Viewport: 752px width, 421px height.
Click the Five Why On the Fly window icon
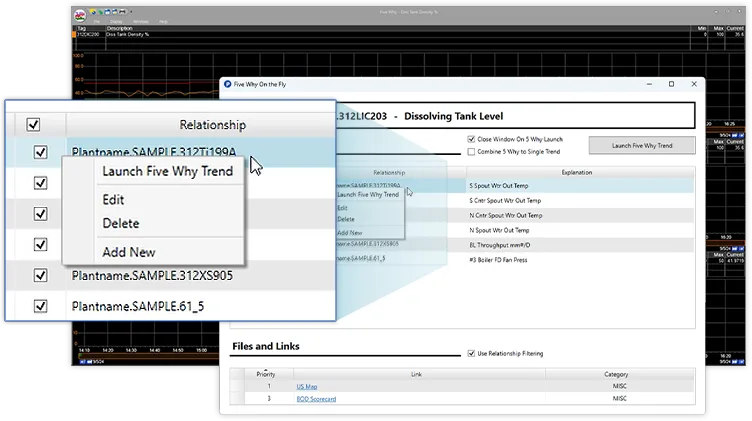227,84
